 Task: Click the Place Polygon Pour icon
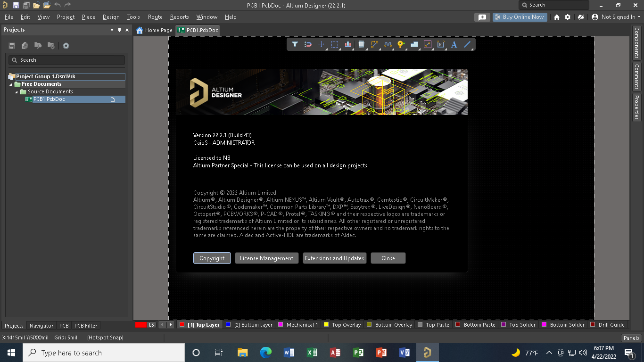(414, 44)
